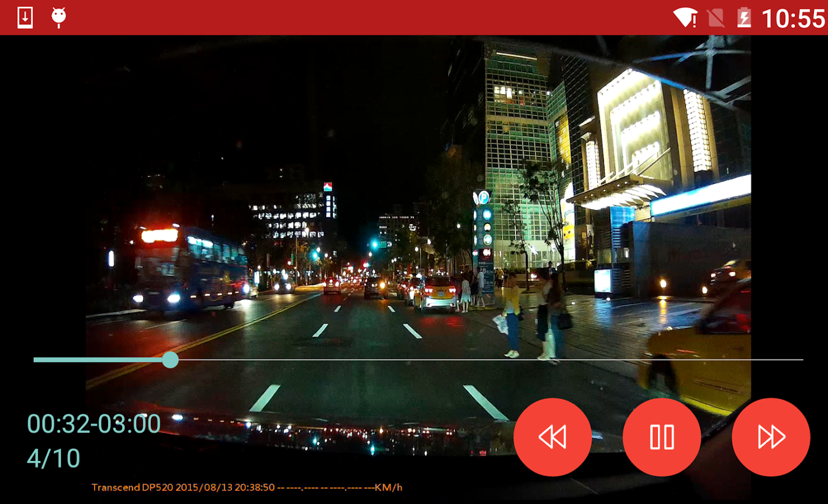The height and width of the screenshot is (504, 828).
Task: Click the video counter 4/10
Action: [53, 459]
